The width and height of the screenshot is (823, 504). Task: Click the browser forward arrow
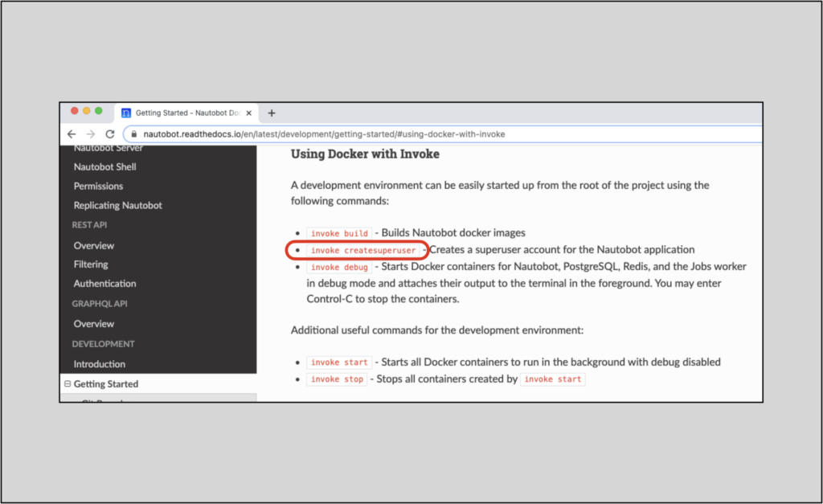click(91, 134)
